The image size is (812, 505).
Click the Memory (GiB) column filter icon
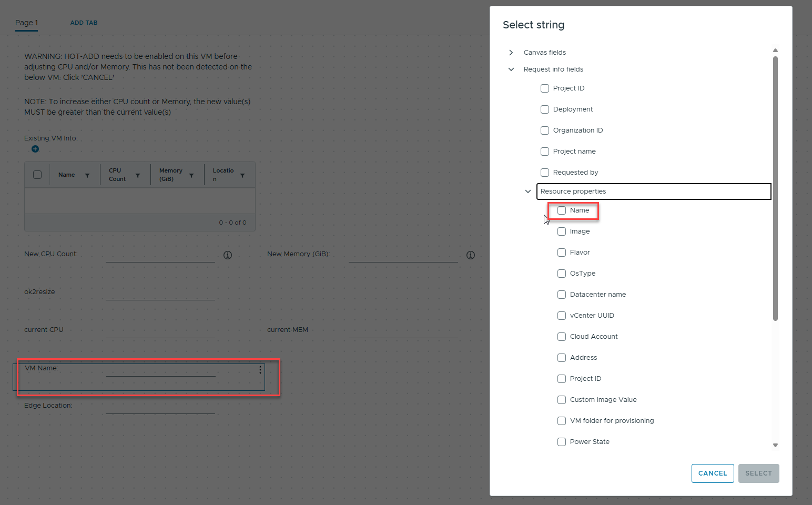pyautogui.click(x=191, y=175)
